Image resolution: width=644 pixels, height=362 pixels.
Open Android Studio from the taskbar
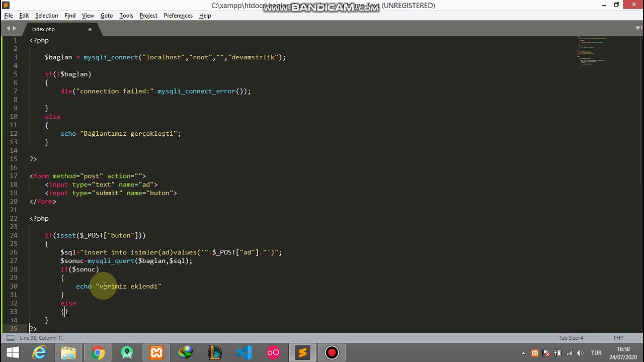tap(127, 352)
